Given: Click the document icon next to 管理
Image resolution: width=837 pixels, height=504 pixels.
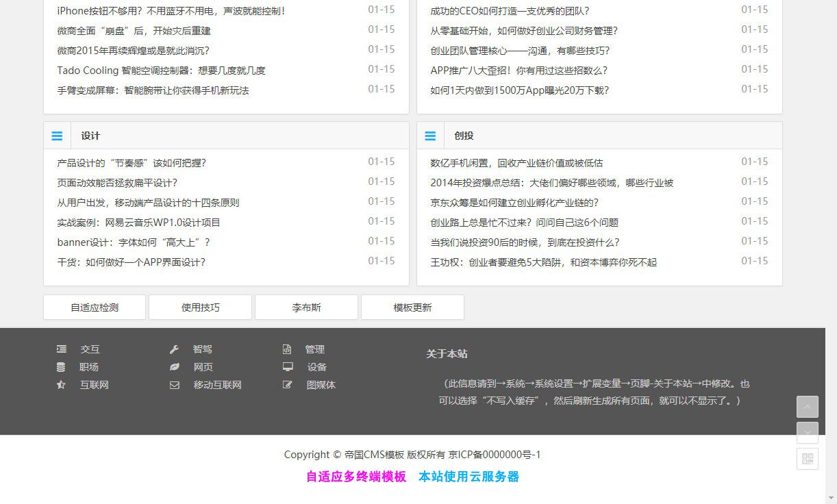Looking at the screenshot, I should click(x=287, y=349).
